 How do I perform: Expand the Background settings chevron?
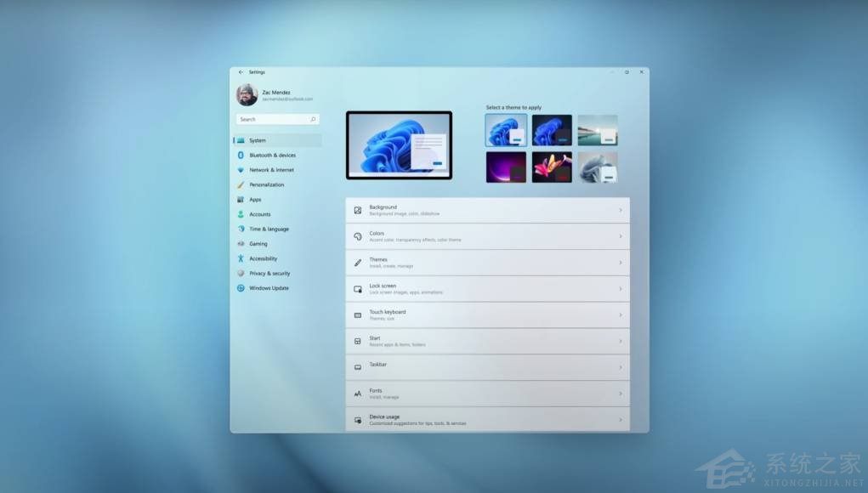pyautogui.click(x=620, y=210)
